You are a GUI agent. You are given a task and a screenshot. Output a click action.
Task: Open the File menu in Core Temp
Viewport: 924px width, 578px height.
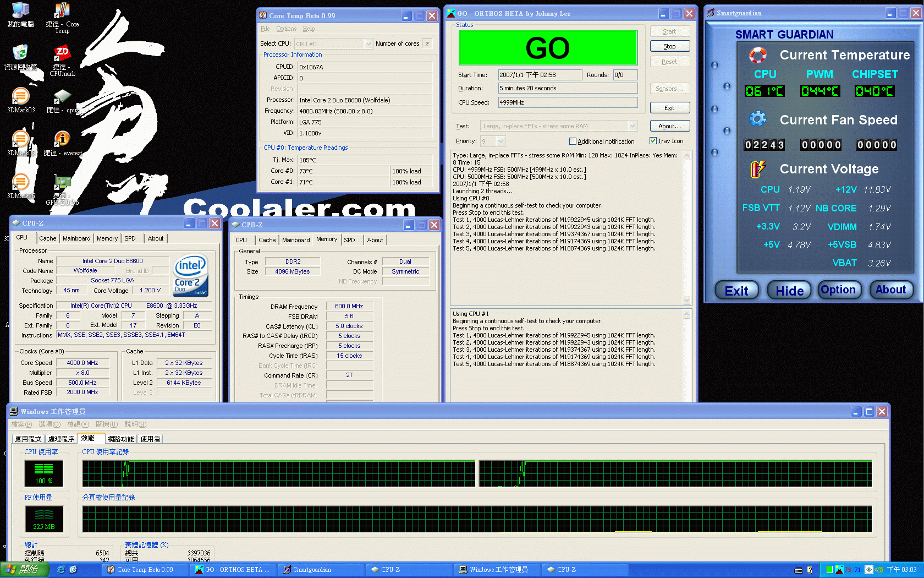click(x=265, y=29)
